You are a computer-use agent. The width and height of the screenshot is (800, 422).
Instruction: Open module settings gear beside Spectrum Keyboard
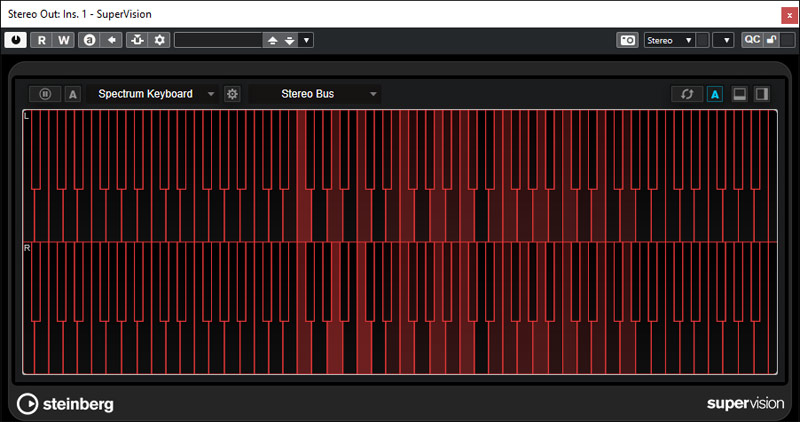point(232,94)
